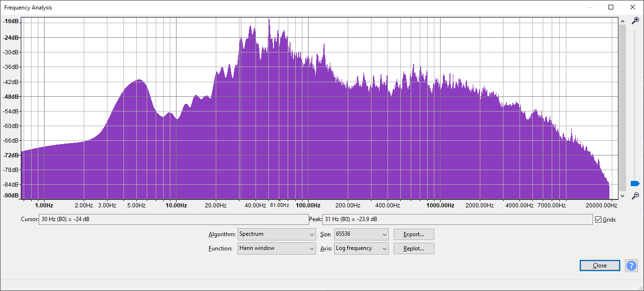Viewport: 644px width, 291px height.
Task: Click the blue vertical zoom slider handle
Action: click(635, 183)
